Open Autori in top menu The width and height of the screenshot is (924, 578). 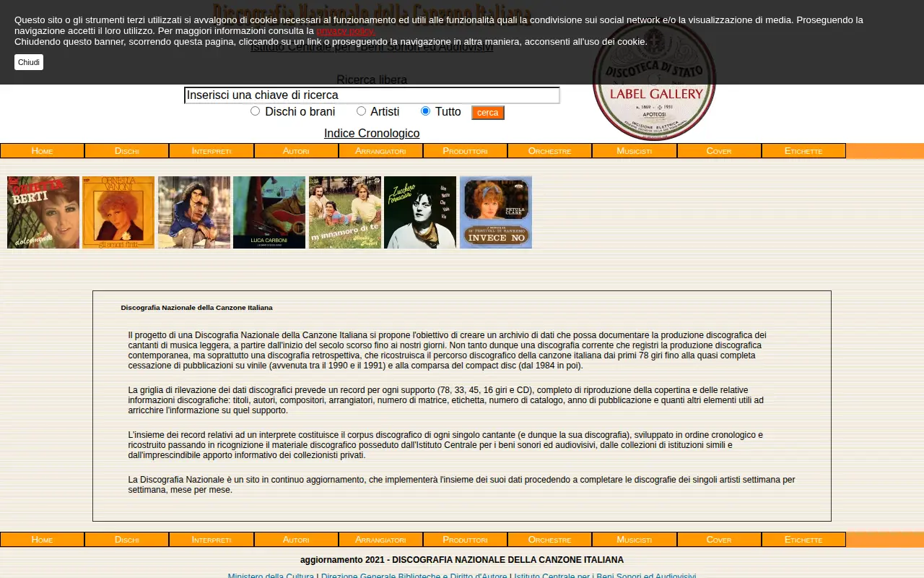pyautogui.click(x=296, y=151)
